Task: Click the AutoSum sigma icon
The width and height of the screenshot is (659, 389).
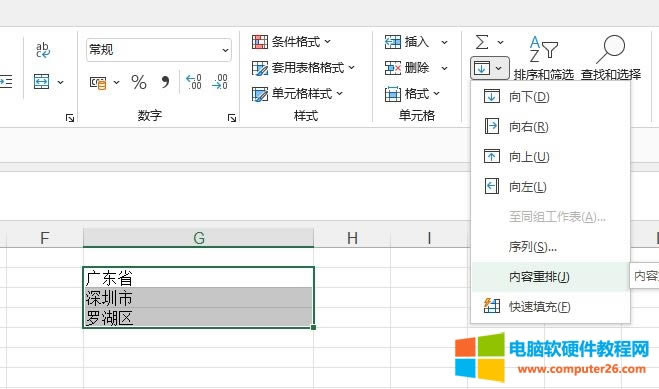Action: [x=482, y=42]
